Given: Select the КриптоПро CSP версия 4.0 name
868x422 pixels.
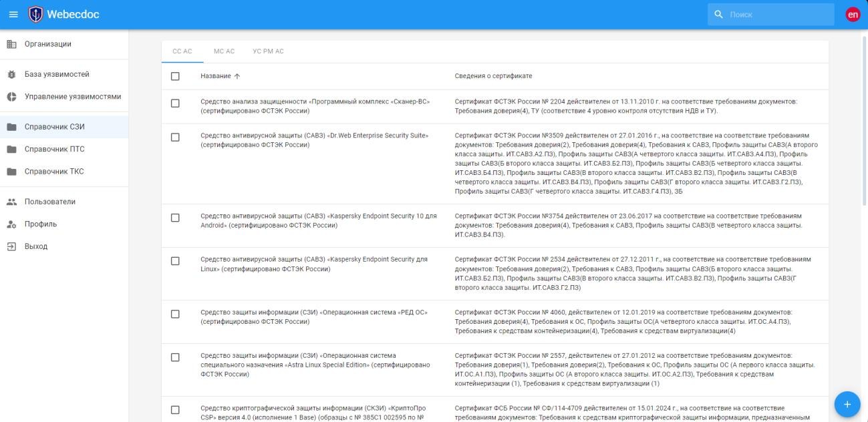Looking at the screenshot, I should 314,413.
